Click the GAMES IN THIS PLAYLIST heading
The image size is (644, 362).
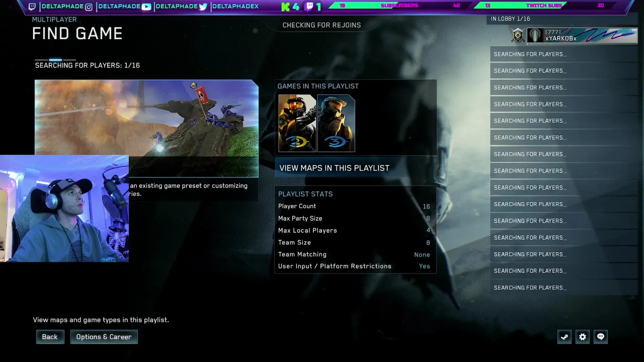[318, 86]
